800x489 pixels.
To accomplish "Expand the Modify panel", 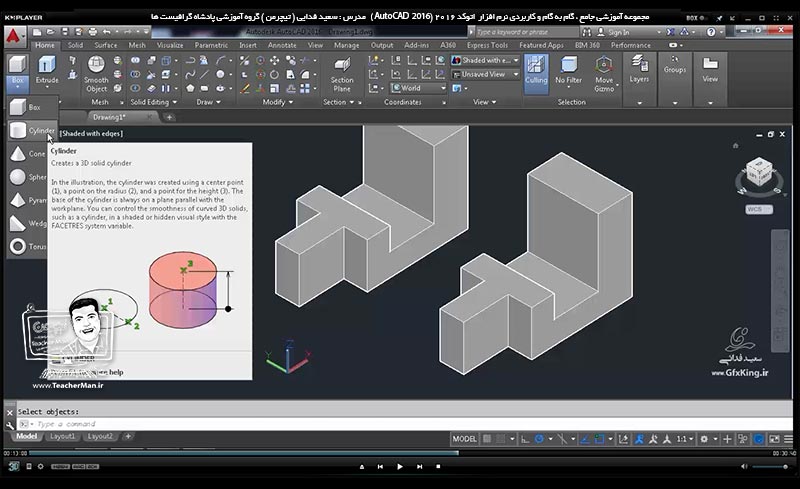I will pyautogui.click(x=278, y=102).
